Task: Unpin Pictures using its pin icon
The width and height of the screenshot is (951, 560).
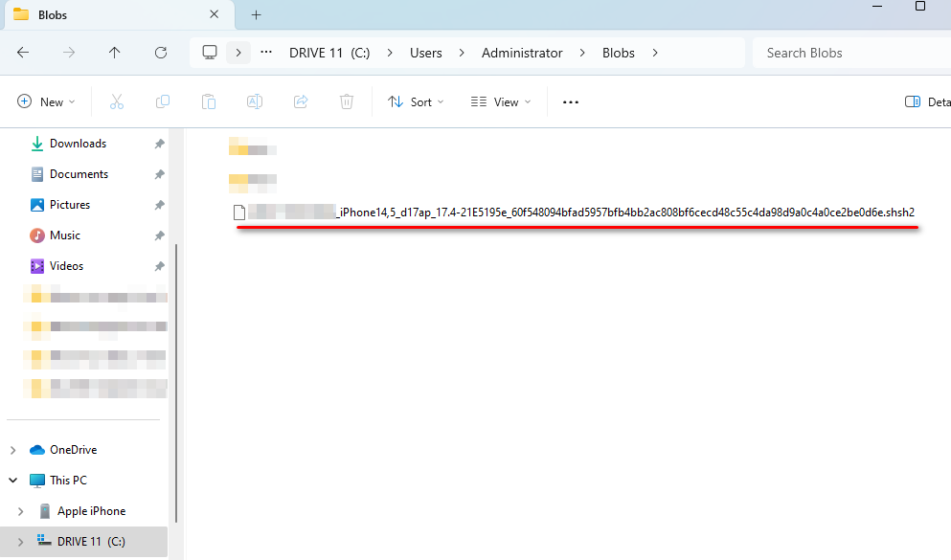Action: coord(160,205)
